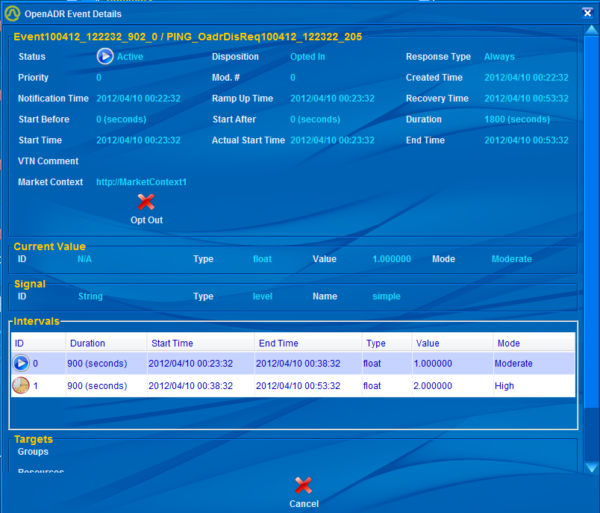Click the Groups label under Targets
The width and height of the screenshot is (600, 513).
tap(33, 452)
